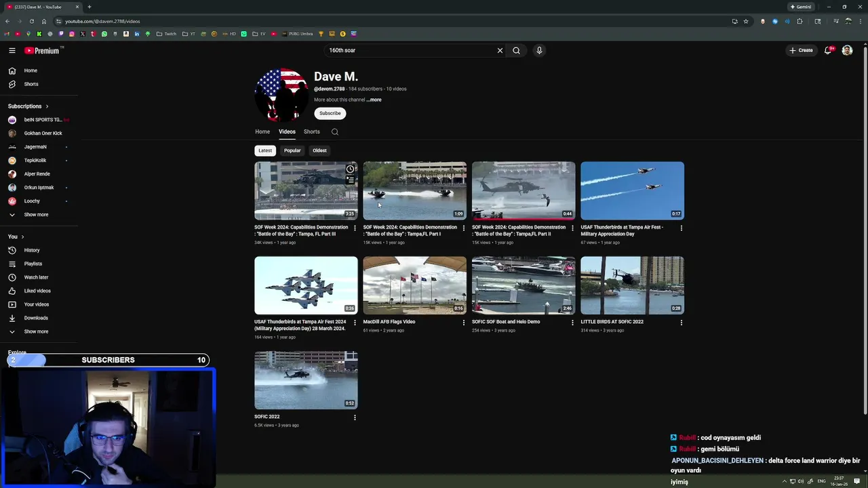This screenshot has height=488, width=868.
Task: Select the Popular sort chip
Action: click(292, 150)
